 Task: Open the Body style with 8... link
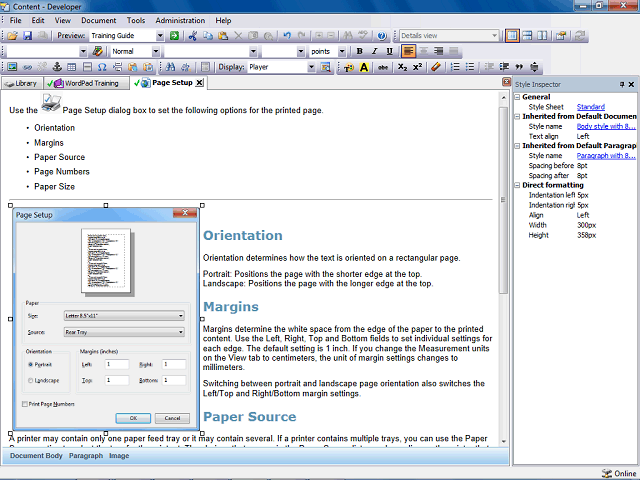click(606, 127)
